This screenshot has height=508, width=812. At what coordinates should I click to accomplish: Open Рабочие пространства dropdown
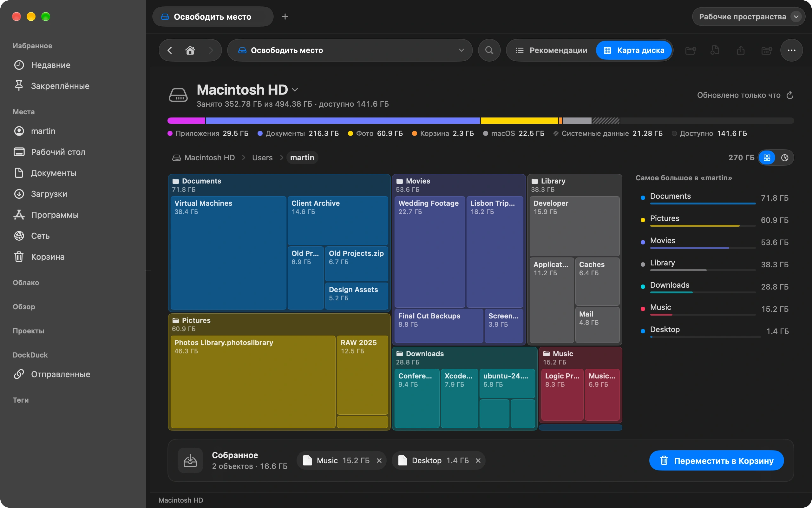coord(749,17)
